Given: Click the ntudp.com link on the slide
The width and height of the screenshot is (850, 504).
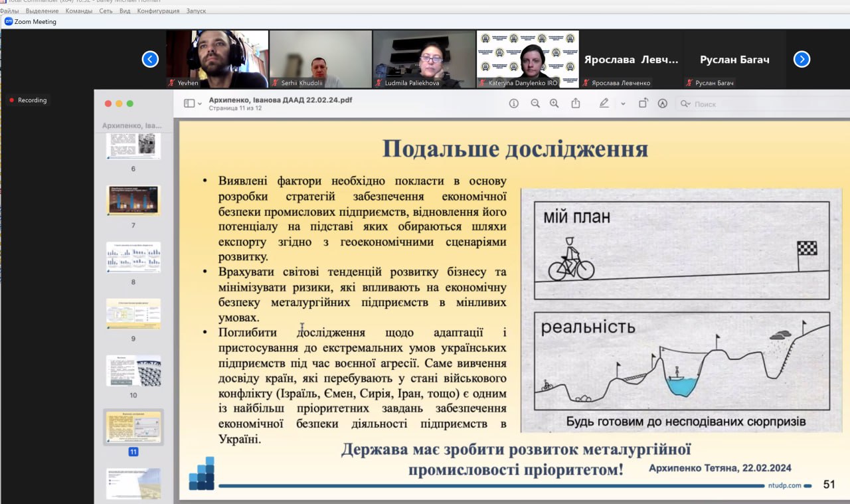Looking at the screenshot, I should pos(786,485).
